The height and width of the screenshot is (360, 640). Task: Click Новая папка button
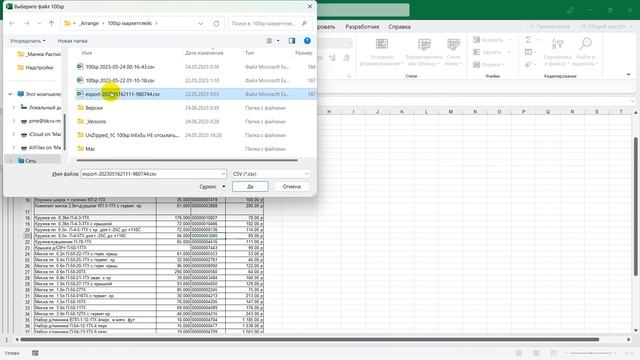click(x=72, y=41)
